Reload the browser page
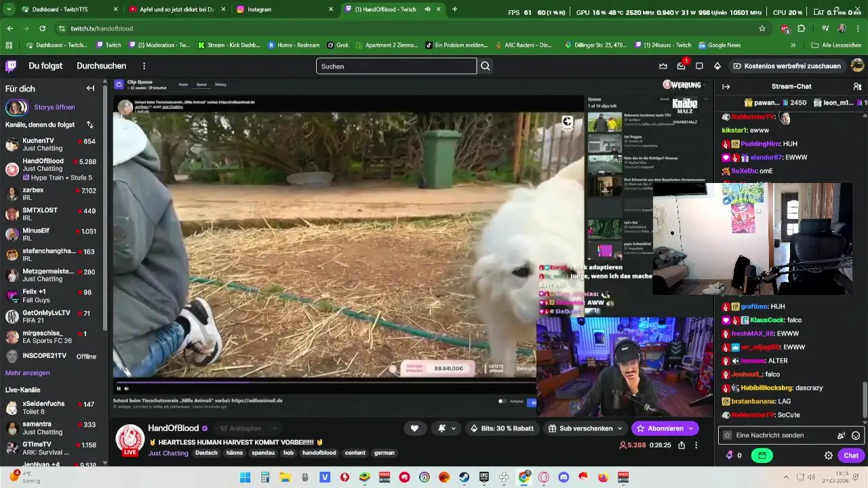Screen dimensions: 868x488 pos(42,28)
